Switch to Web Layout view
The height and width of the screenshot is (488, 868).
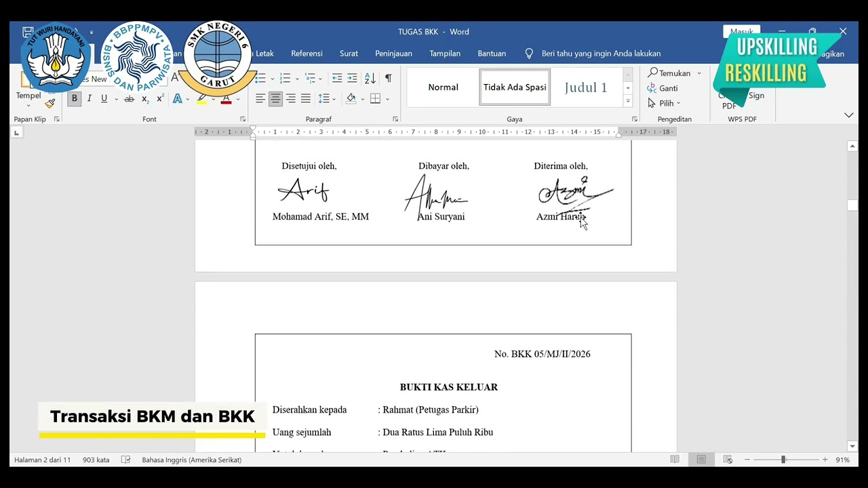[x=728, y=460]
